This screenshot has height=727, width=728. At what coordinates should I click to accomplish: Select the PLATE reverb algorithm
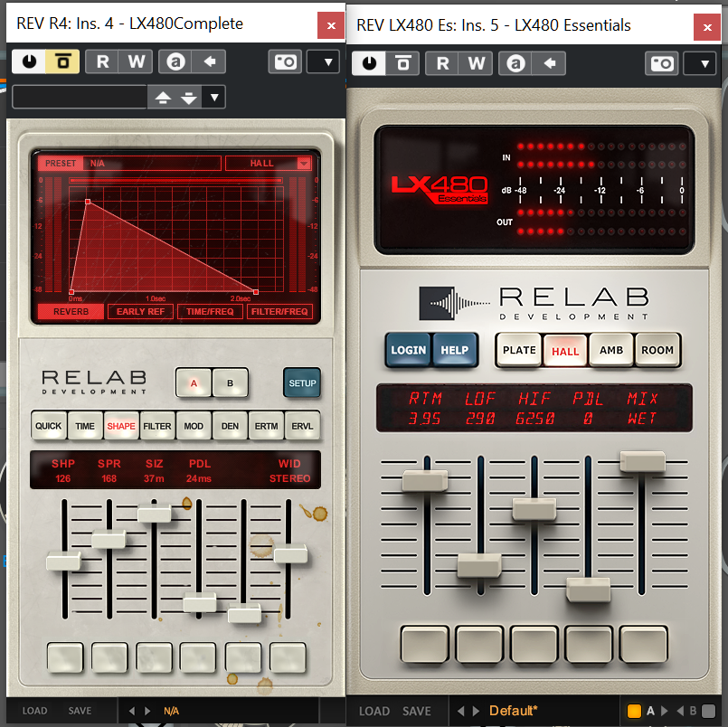tap(519, 350)
